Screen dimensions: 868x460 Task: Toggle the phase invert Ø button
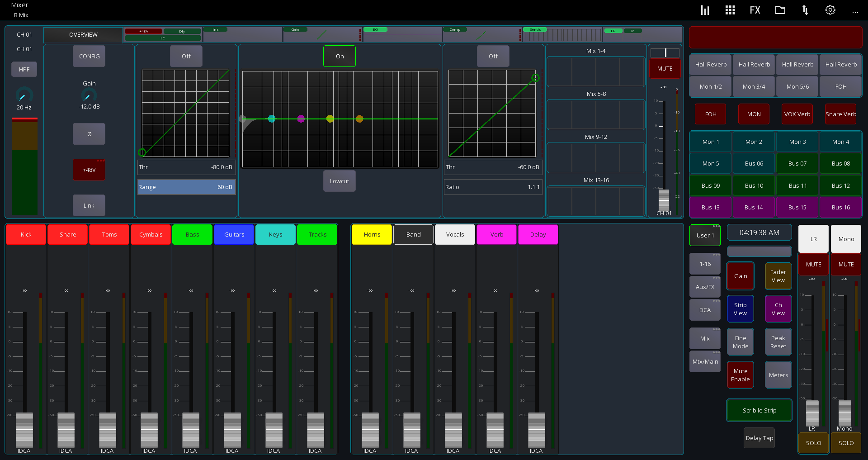click(x=89, y=134)
